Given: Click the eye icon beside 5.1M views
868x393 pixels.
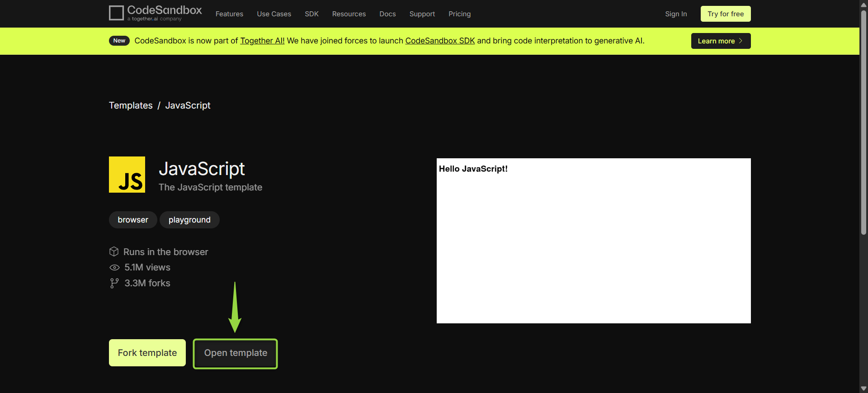Looking at the screenshot, I should [114, 268].
